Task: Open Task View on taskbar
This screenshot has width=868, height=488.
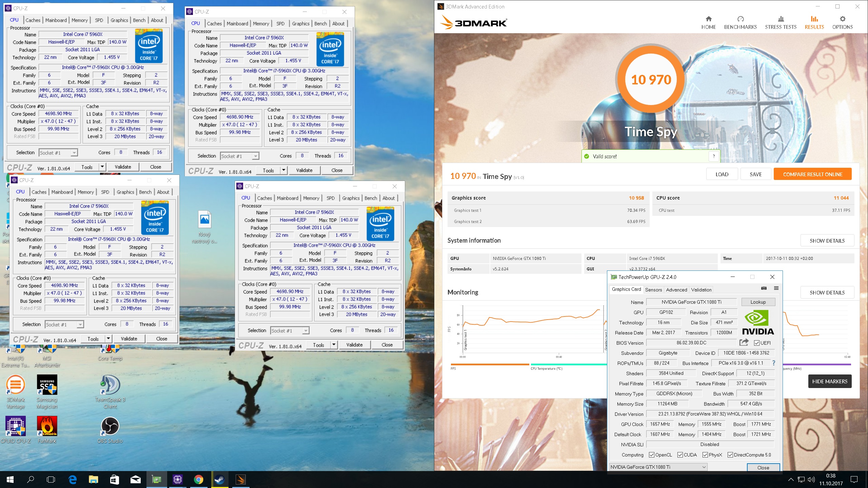Action: (x=51, y=480)
